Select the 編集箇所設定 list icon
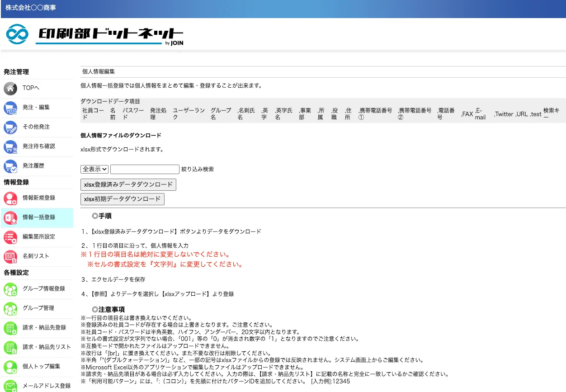 pos(10,237)
